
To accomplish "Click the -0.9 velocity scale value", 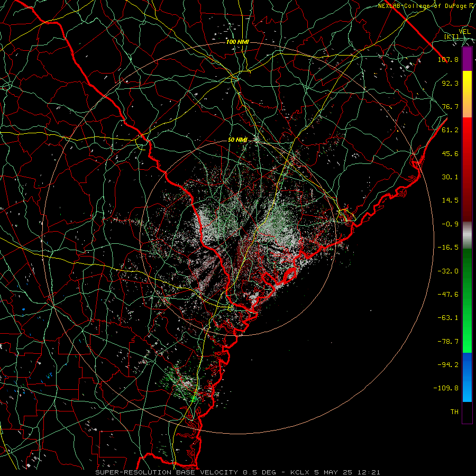I will tap(450, 224).
